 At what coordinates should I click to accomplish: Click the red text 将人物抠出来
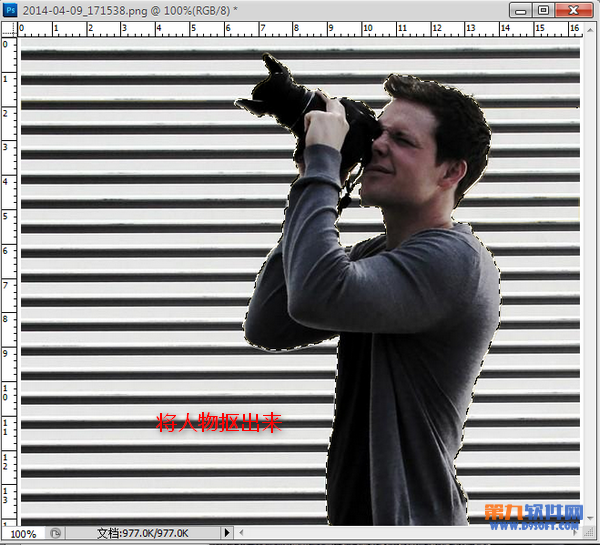click(219, 423)
